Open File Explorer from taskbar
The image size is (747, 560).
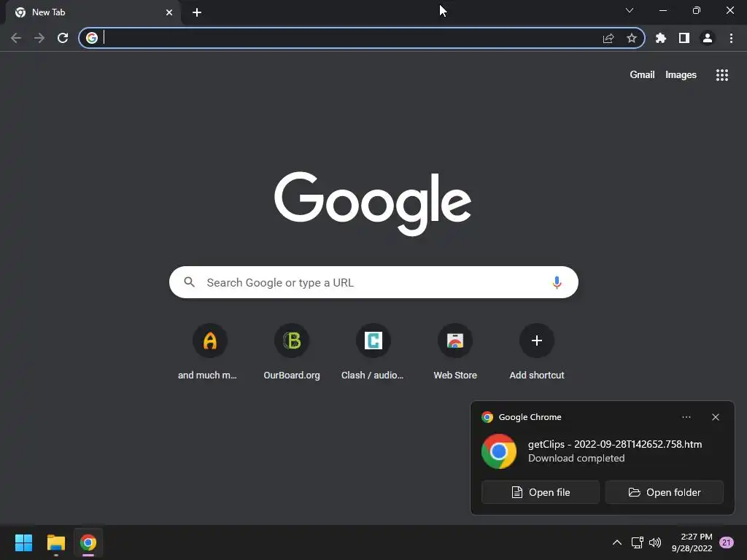pos(55,542)
